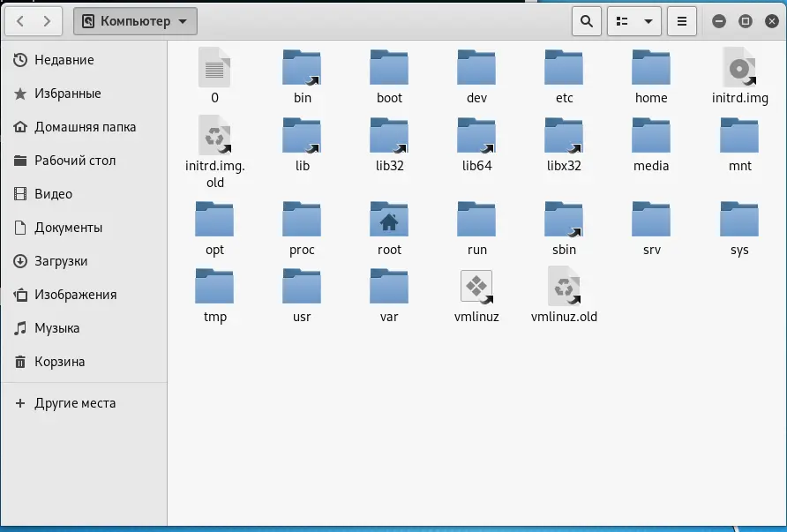Open Загрузки in the sidebar
Viewport: 787px width, 532px height.
84,261
